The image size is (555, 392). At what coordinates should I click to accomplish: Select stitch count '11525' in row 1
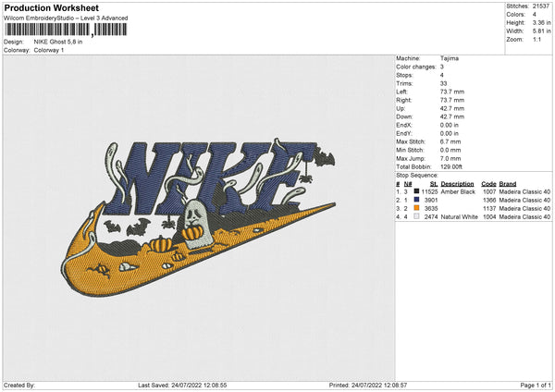tap(430, 191)
